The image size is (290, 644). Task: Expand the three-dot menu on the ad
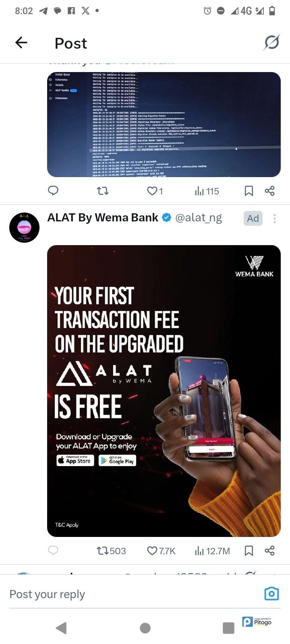(x=275, y=218)
